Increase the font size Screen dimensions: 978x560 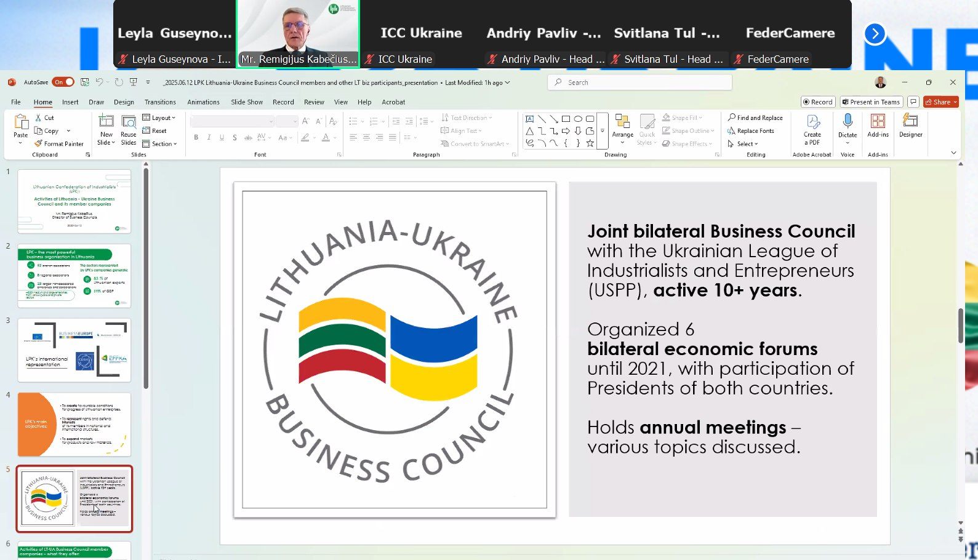coord(306,121)
